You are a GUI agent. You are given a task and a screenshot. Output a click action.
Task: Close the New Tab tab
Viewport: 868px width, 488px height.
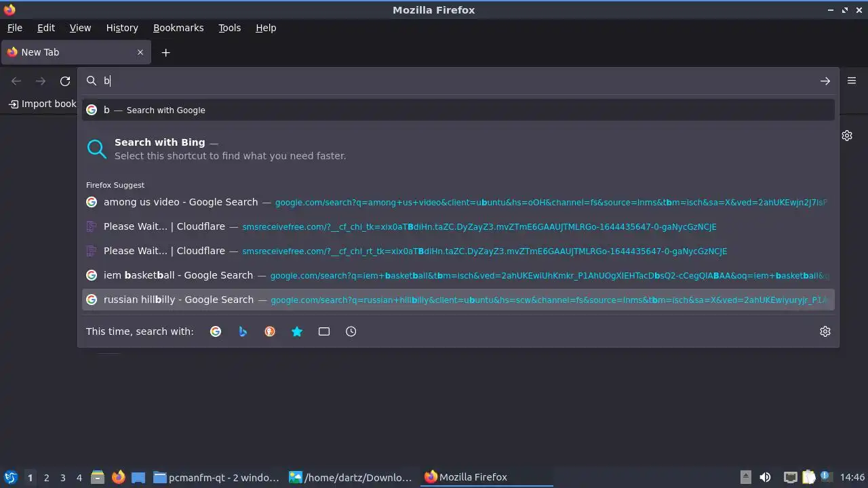click(x=140, y=52)
